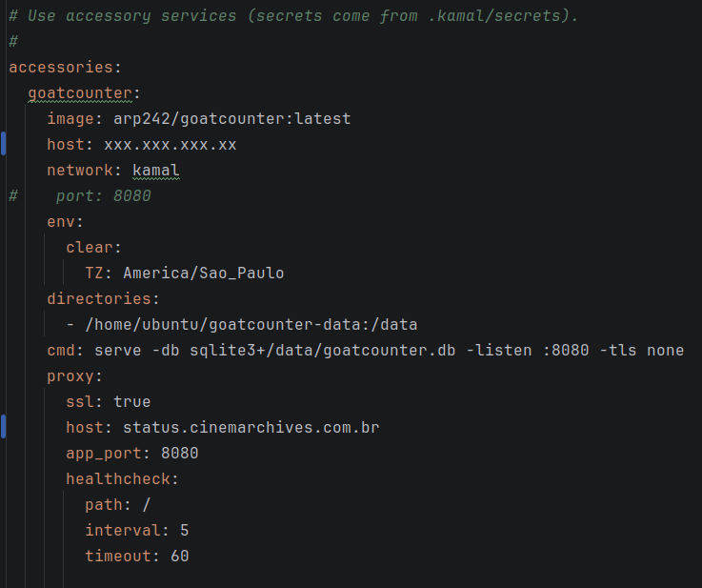702x588 pixels.
Task: Click the "ssl: true" line
Action: (x=109, y=402)
